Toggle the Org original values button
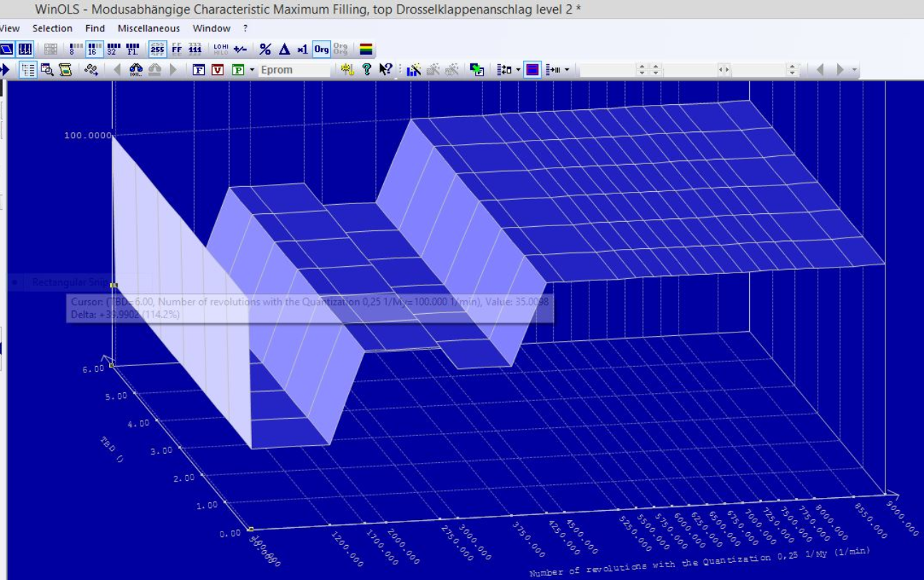Viewport: 924px width, 580px height. (x=322, y=49)
